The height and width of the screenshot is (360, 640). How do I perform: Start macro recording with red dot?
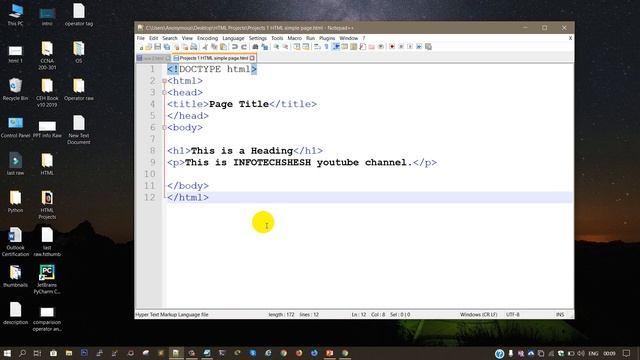(x=392, y=47)
